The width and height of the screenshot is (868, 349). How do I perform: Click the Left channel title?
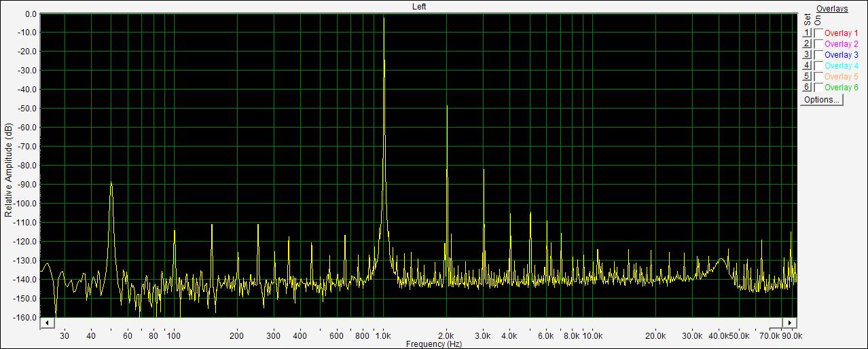tap(419, 6)
